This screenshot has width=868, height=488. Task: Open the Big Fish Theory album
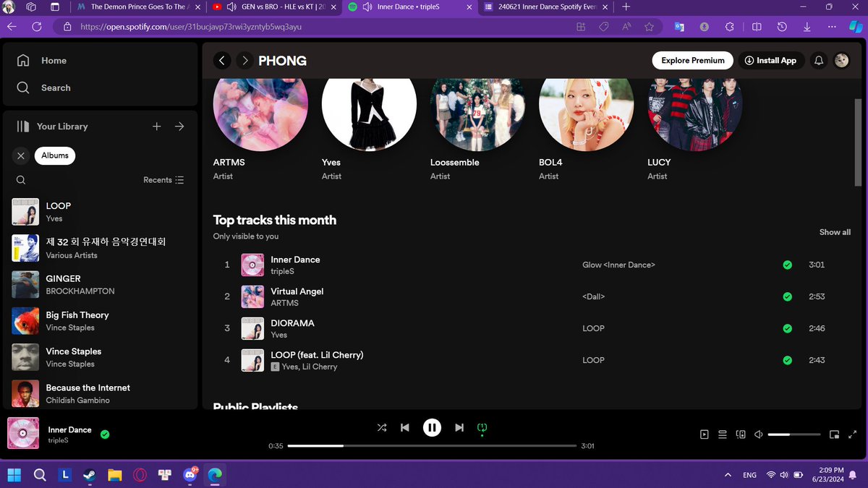(100, 321)
